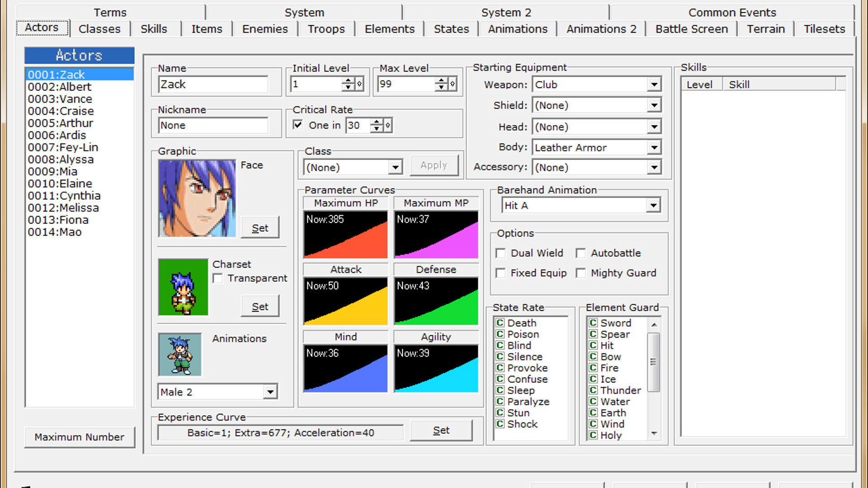This screenshot has height=488, width=868.
Task: Enable the Transparent charset checkbox
Action: [x=218, y=278]
